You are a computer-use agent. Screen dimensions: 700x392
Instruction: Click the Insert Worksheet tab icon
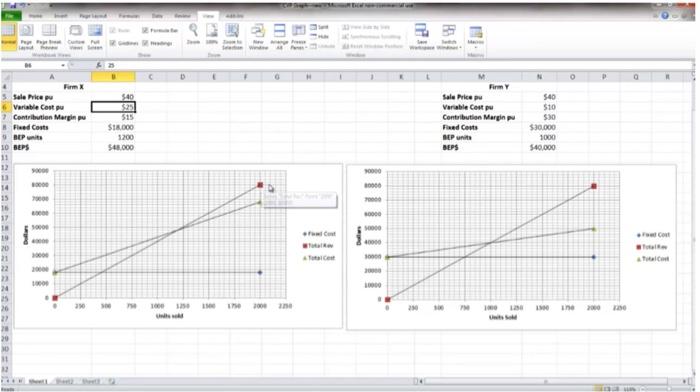coord(112,381)
